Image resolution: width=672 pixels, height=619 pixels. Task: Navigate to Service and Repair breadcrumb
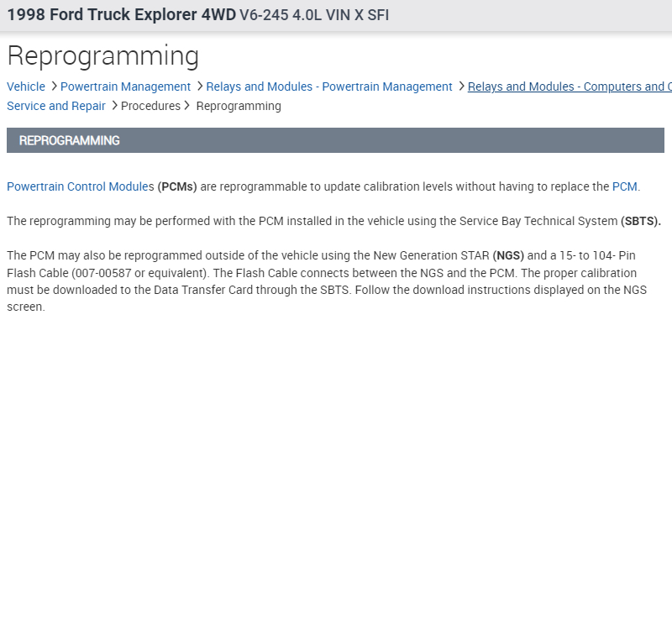coord(56,106)
